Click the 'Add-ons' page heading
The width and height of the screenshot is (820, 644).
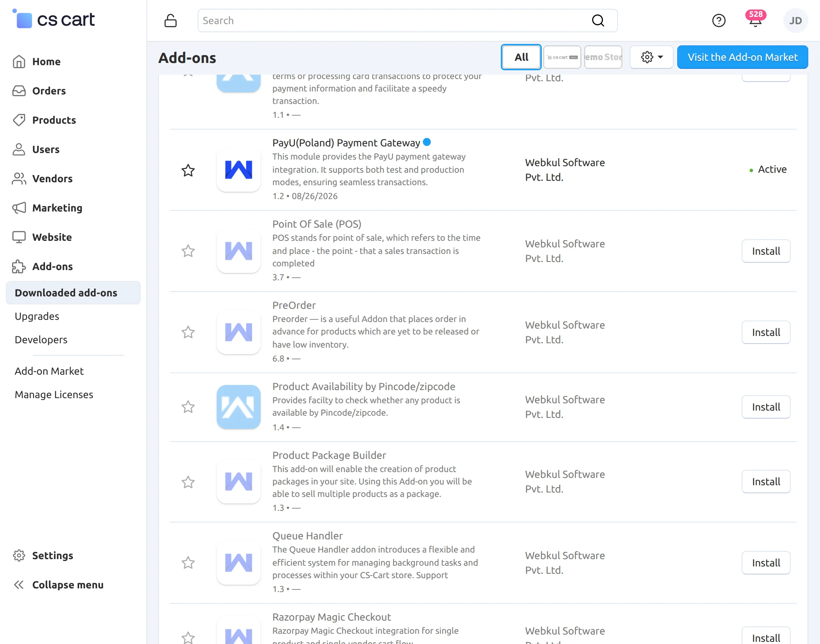tap(187, 58)
